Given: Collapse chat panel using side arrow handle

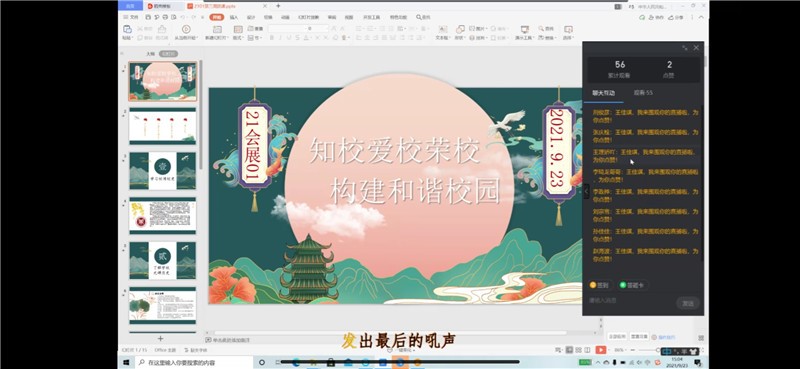Looking at the screenshot, I should click(x=586, y=191).
